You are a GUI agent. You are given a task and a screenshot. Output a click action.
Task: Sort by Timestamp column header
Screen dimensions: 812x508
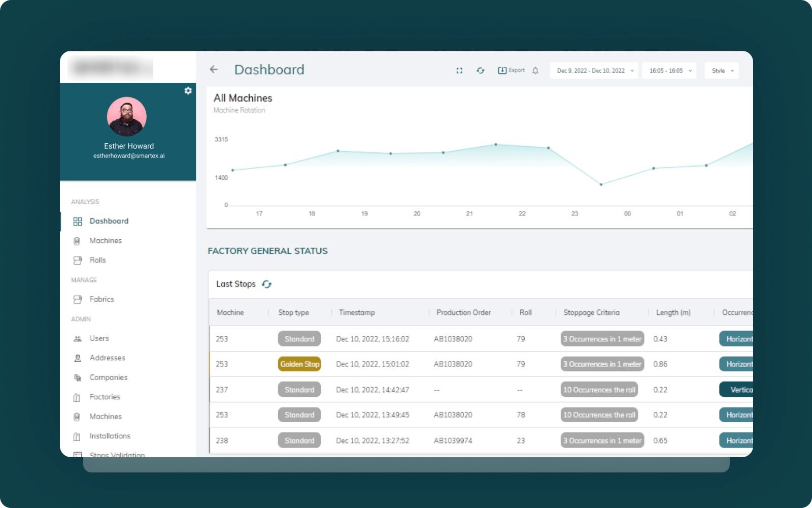click(357, 312)
